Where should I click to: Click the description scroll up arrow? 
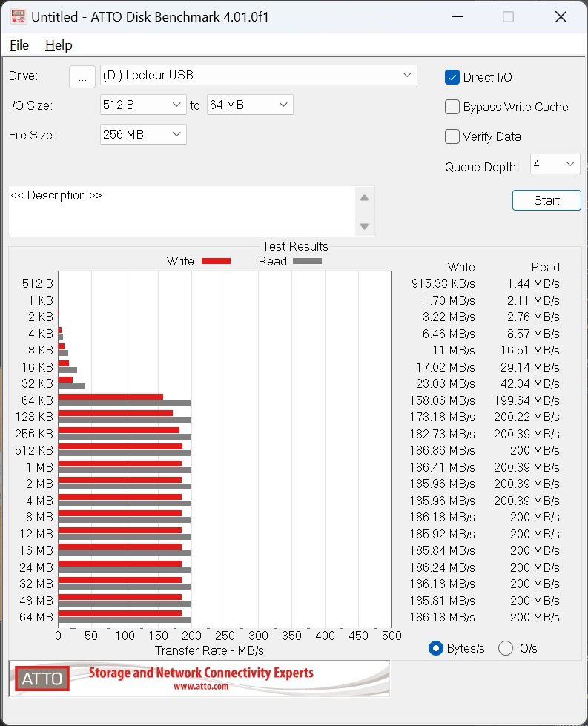[364, 198]
